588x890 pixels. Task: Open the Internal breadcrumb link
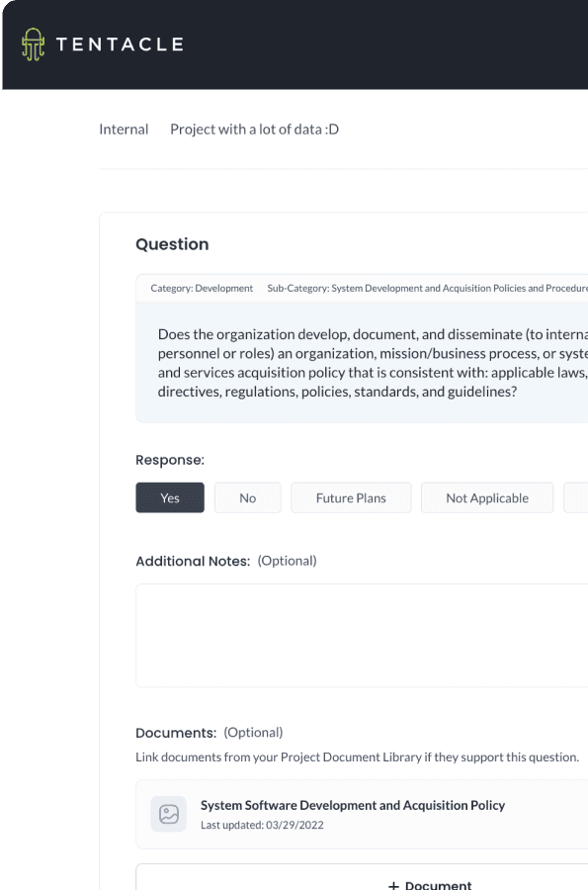pyautogui.click(x=124, y=130)
